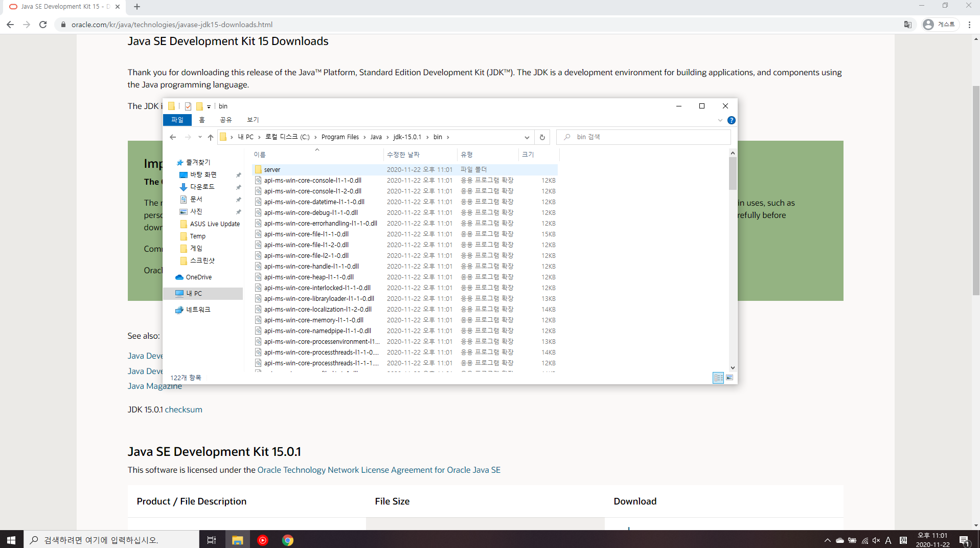Open the 문서 sidebar folder
This screenshot has width=980, height=548.
(196, 199)
